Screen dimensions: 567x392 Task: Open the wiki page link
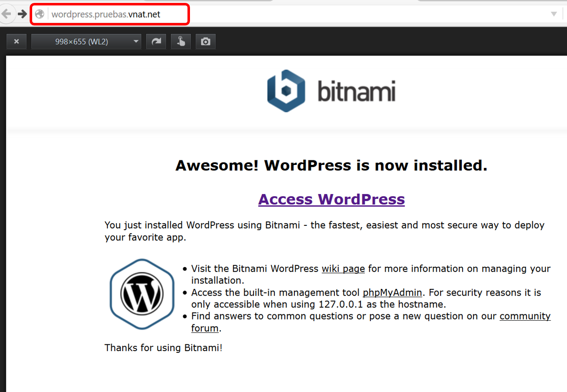click(343, 269)
